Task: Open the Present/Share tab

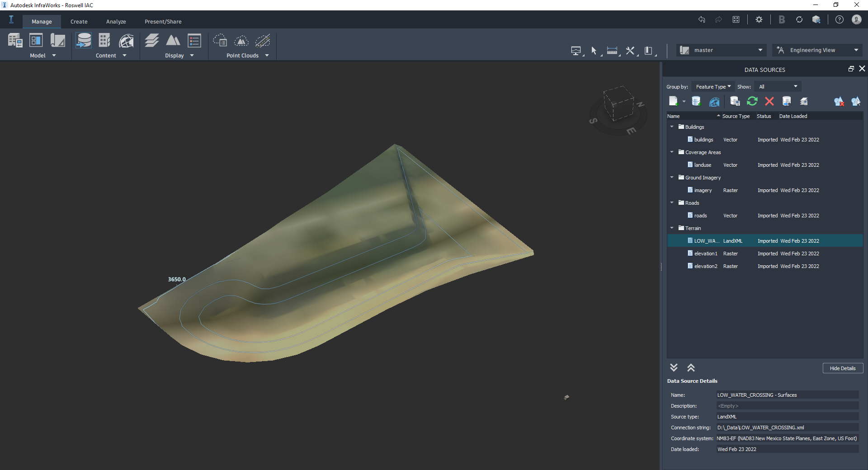Action: point(163,21)
